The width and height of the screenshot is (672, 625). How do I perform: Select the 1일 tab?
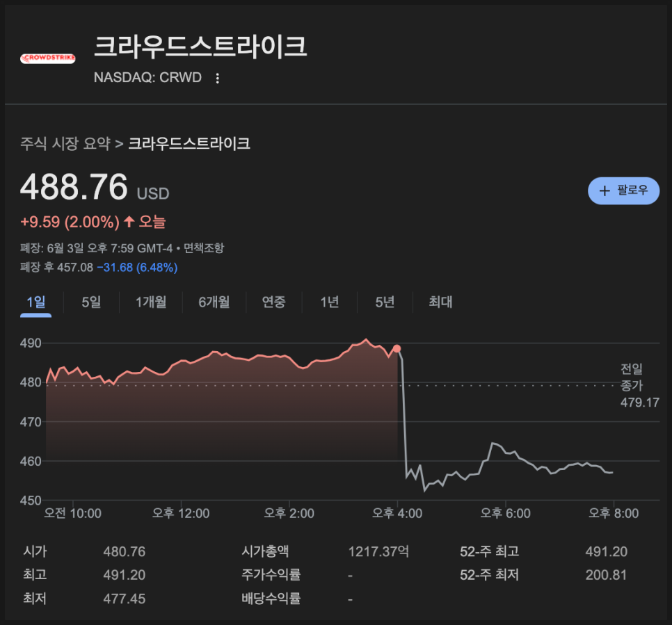(36, 302)
